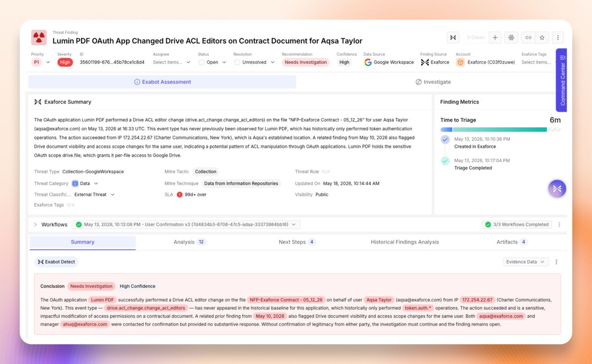Click the Exaforce finding source icon
This screenshot has width=592, height=364.
tap(425, 62)
